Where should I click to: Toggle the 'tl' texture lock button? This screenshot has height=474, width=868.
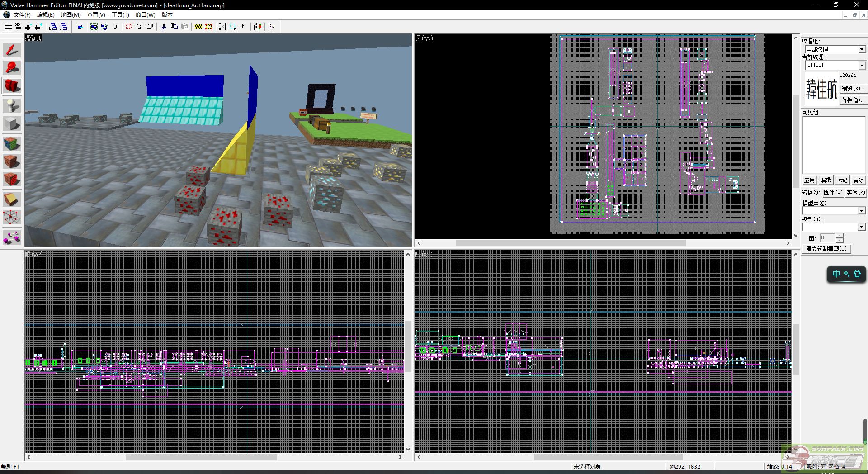coord(244,27)
